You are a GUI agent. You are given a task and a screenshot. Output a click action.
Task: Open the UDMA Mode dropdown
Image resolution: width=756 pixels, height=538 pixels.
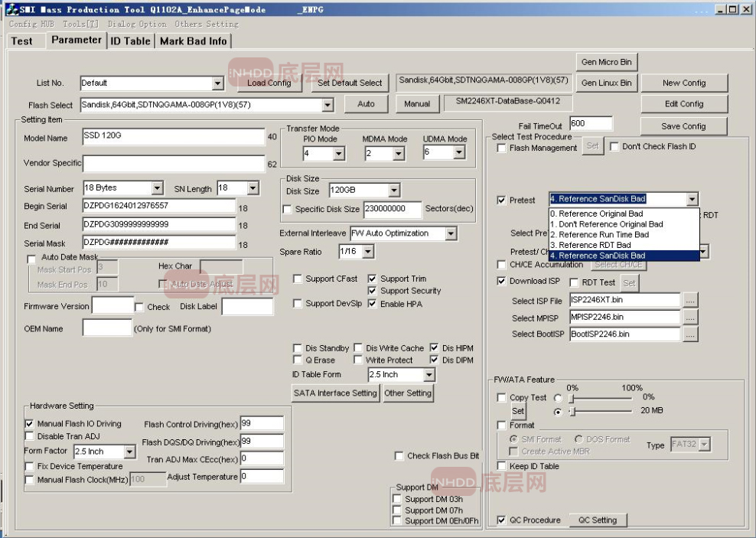click(459, 153)
